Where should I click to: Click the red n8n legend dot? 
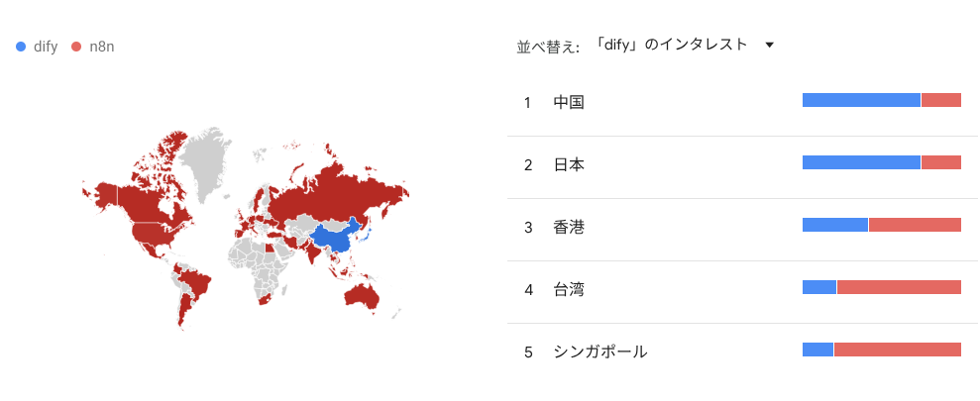point(76,47)
